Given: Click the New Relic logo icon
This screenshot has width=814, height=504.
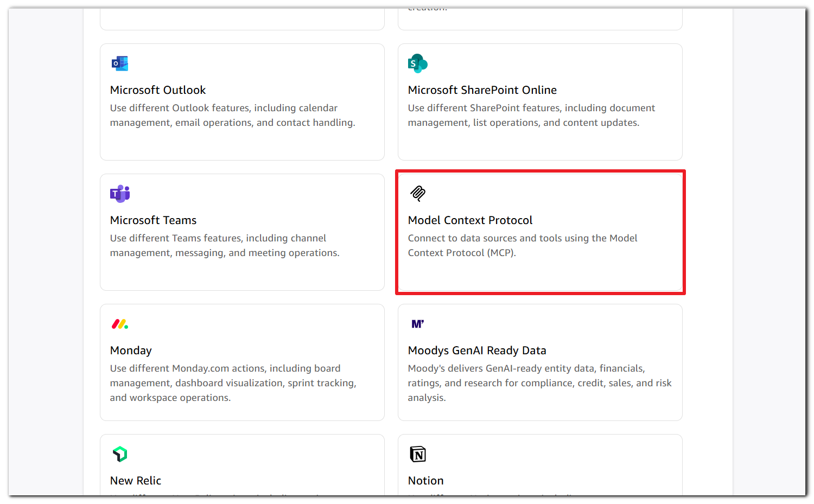Looking at the screenshot, I should click(120, 454).
